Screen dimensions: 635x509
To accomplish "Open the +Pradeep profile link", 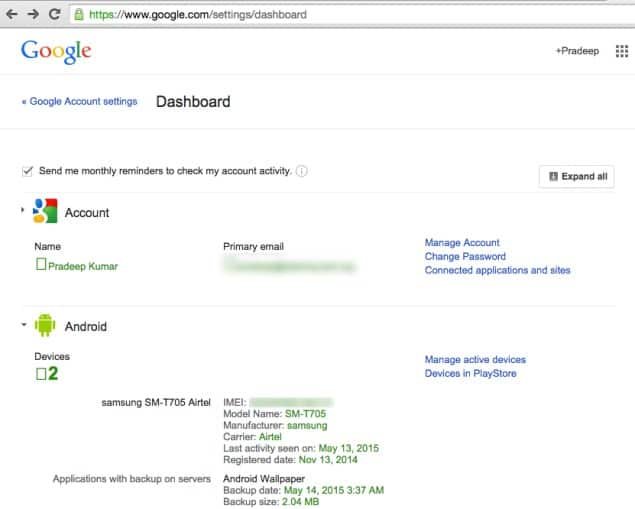I will [x=577, y=51].
